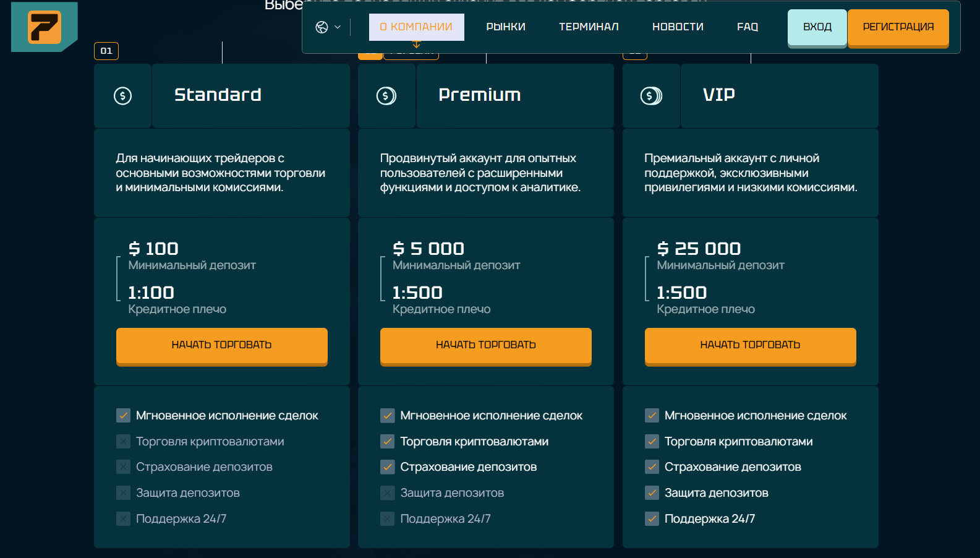Toggle Standard's Поддержка 24/7 checkbox
980x558 pixels.
pos(123,519)
